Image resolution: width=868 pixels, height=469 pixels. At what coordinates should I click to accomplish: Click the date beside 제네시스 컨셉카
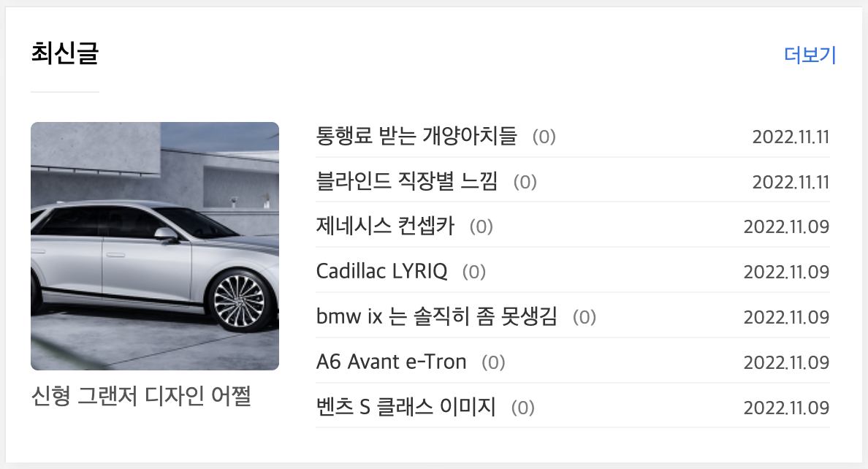[x=786, y=227]
